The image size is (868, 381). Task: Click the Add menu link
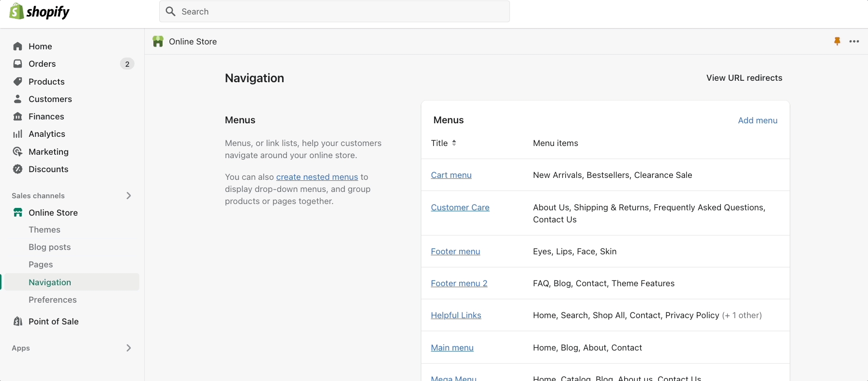(757, 120)
